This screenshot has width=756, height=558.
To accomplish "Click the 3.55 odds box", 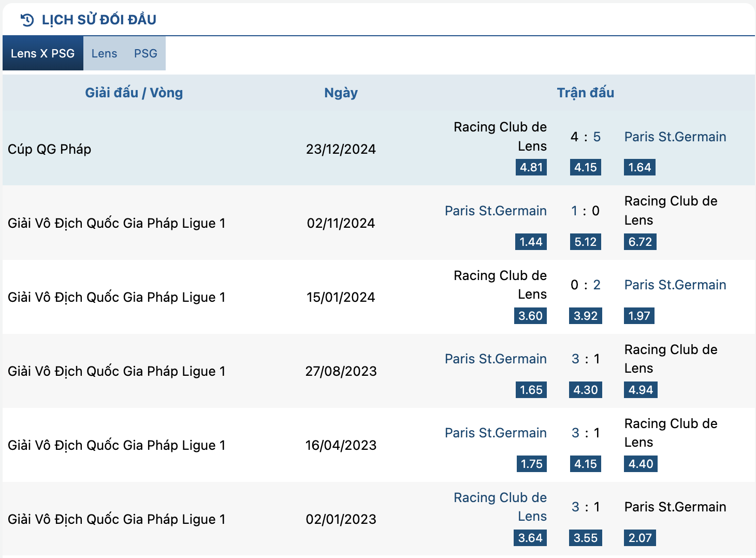I will point(586,538).
